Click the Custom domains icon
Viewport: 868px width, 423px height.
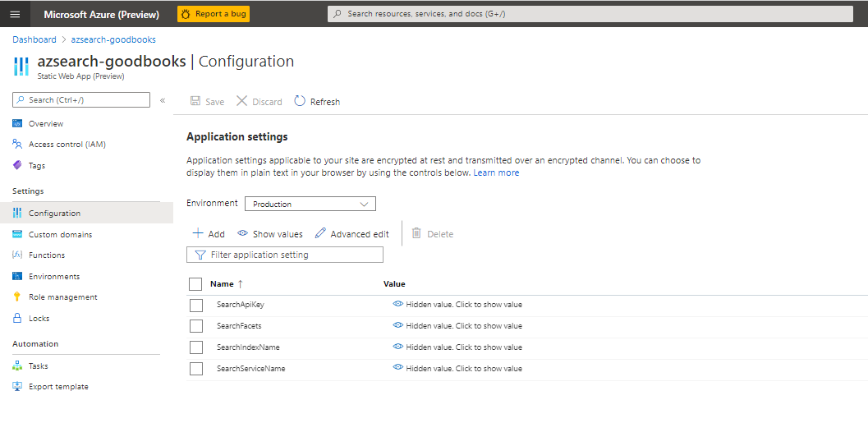(17, 234)
